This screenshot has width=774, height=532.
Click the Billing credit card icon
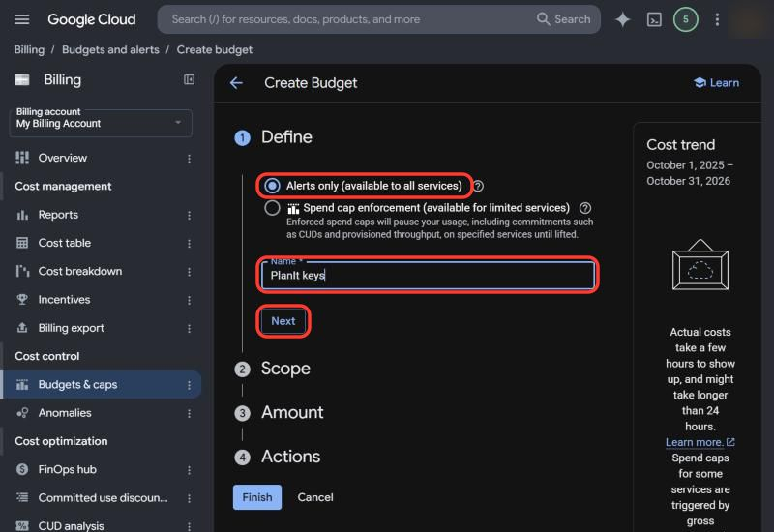click(22, 80)
